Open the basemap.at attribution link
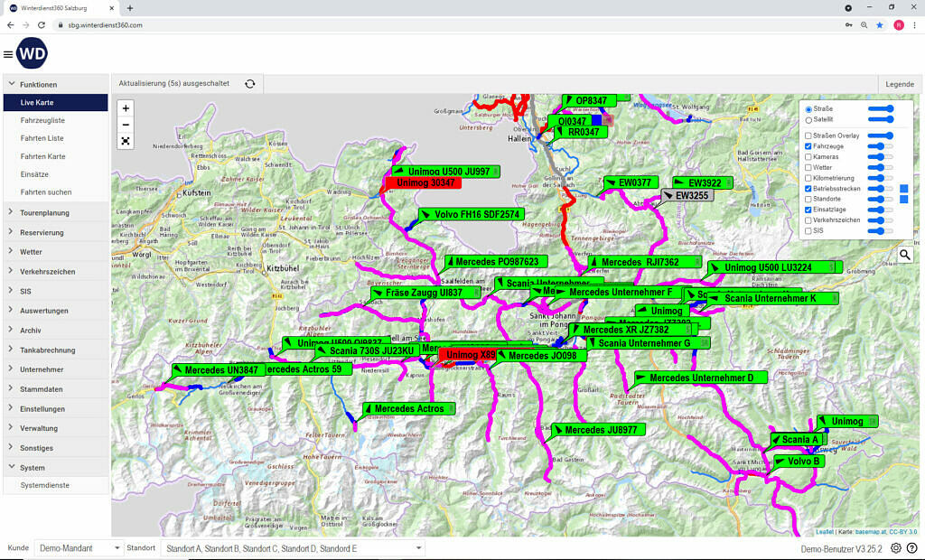 [871, 532]
